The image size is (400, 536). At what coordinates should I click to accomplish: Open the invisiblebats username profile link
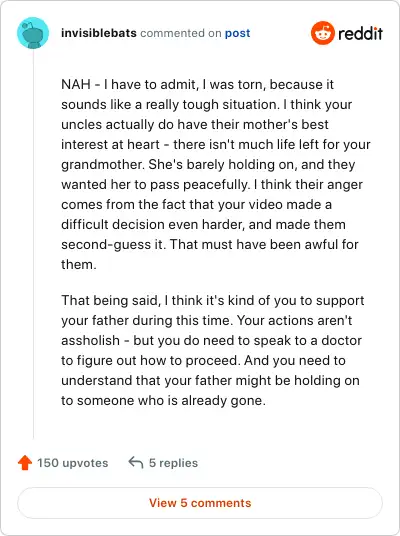99,33
